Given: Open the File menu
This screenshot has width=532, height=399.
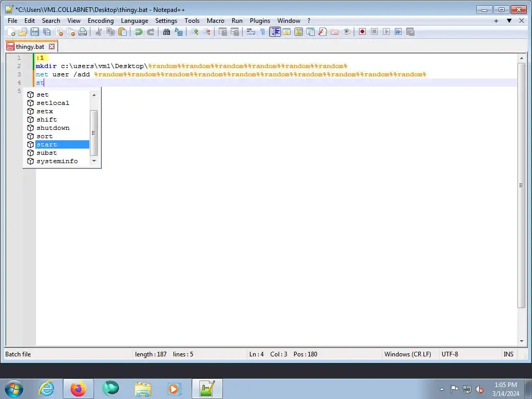Looking at the screenshot, I should click(x=12, y=21).
